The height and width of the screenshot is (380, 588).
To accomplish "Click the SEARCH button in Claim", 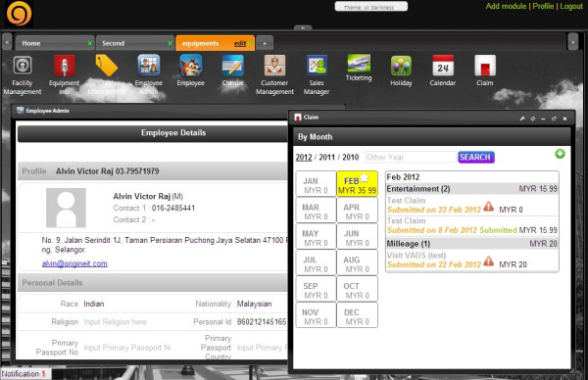I will click(x=475, y=157).
